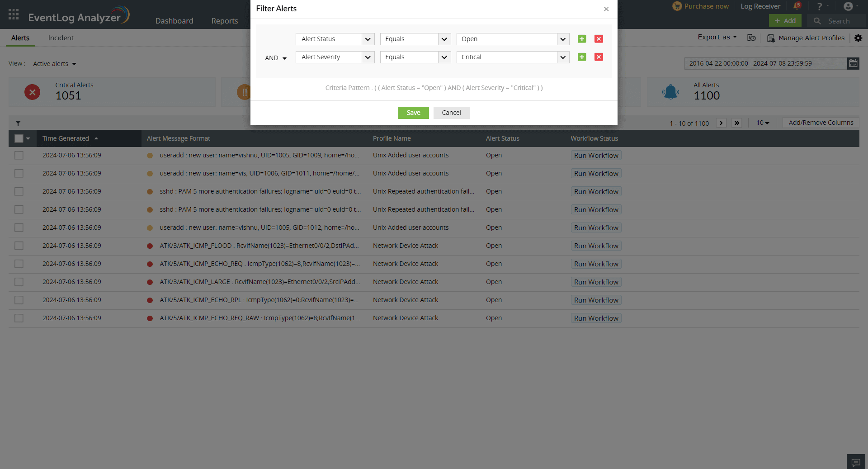Add a new filter criteria row
868x469 pixels.
[x=582, y=39]
